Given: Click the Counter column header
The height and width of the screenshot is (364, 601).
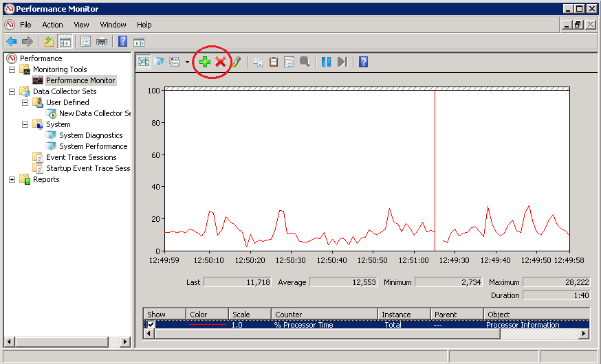Looking at the screenshot, I should 325,315.
